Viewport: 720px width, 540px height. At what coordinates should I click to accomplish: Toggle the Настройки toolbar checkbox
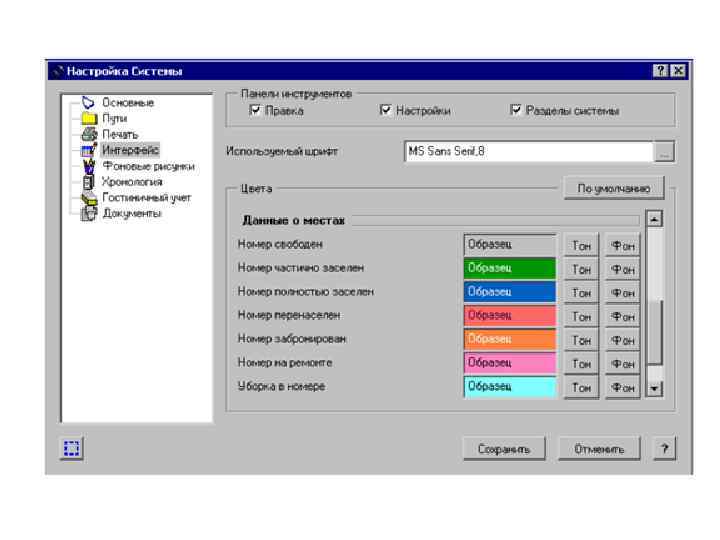(x=385, y=110)
